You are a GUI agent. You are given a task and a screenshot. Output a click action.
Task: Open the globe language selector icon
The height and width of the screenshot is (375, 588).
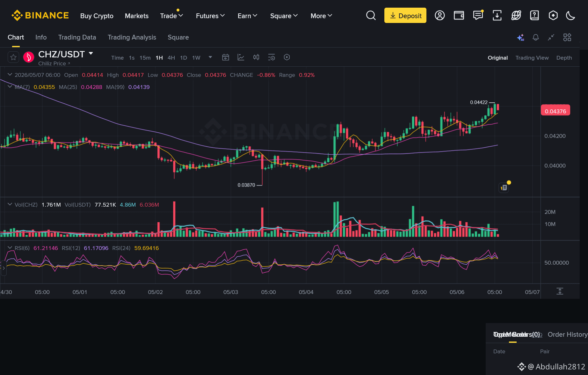point(516,15)
